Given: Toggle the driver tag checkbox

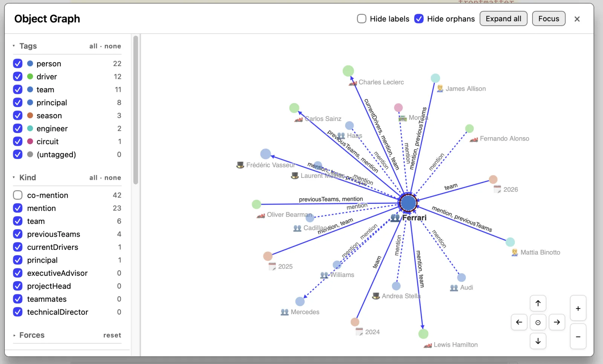Looking at the screenshot, I should (18, 76).
